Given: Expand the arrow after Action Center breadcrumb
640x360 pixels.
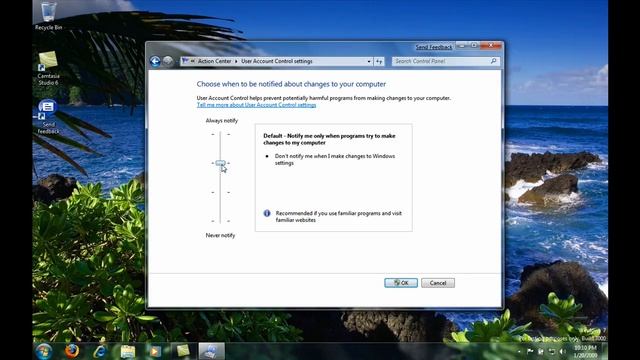Looking at the screenshot, I should coord(236,61).
